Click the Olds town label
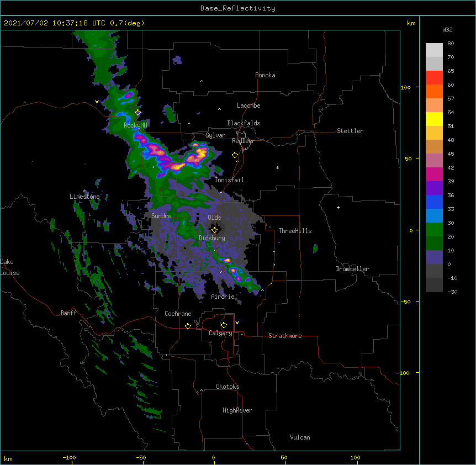 [x=214, y=218]
